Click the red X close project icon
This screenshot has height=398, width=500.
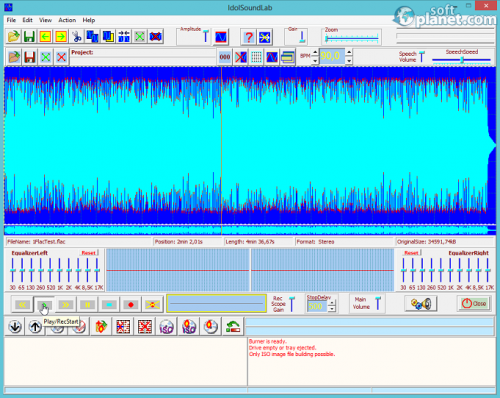pyautogui.click(x=61, y=57)
